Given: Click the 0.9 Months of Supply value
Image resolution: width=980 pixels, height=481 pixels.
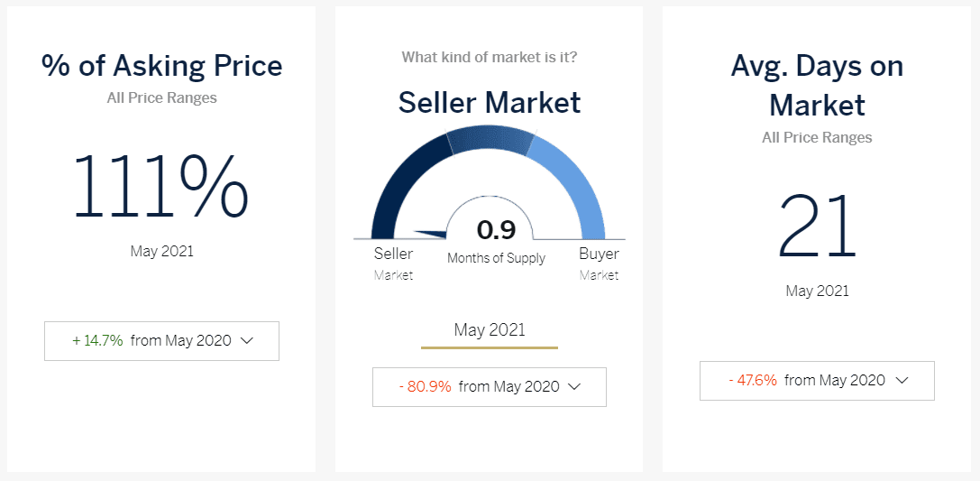Looking at the screenshot, I should coord(496,231).
